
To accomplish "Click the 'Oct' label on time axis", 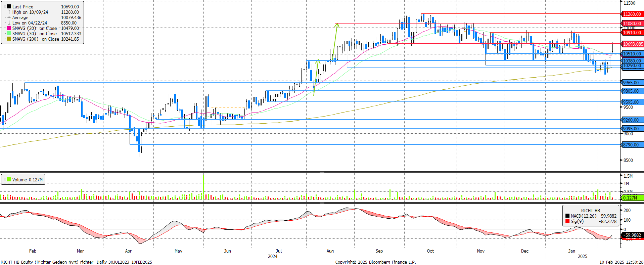I will [430, 251].
